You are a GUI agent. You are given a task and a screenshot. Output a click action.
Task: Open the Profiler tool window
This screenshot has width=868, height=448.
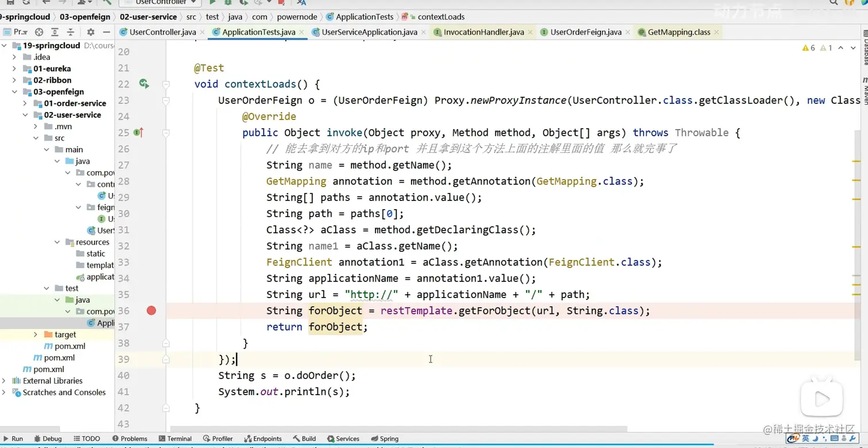pos(218,438)
